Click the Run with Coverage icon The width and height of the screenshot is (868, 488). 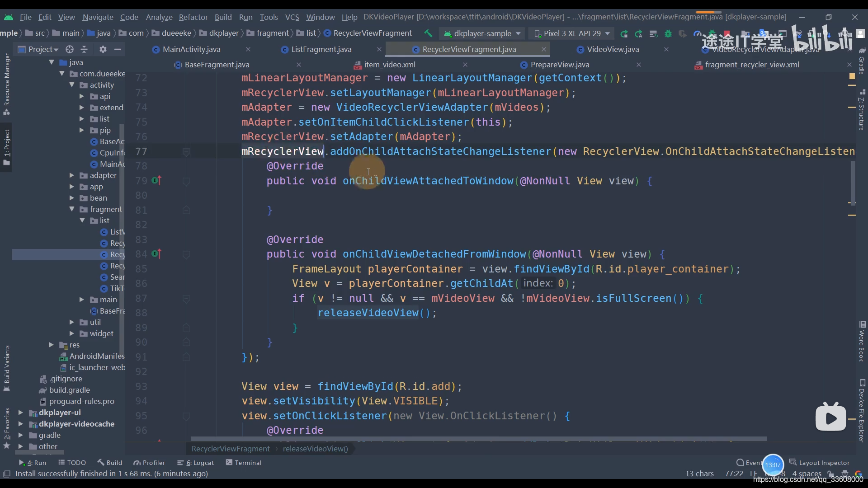click(x=683, y=33)
